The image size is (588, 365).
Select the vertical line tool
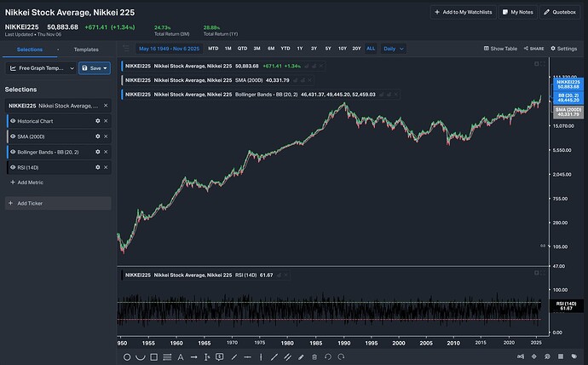(x=261, y=357)
